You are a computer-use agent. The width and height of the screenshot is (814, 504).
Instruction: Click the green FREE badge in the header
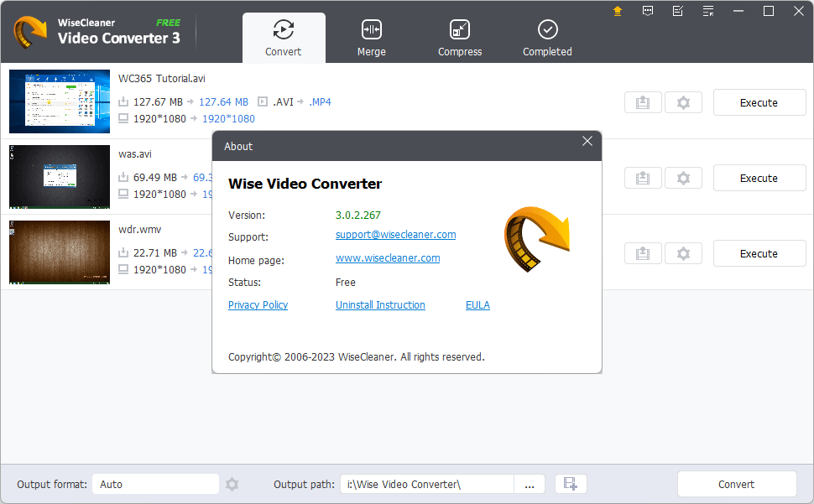[169, 23]
